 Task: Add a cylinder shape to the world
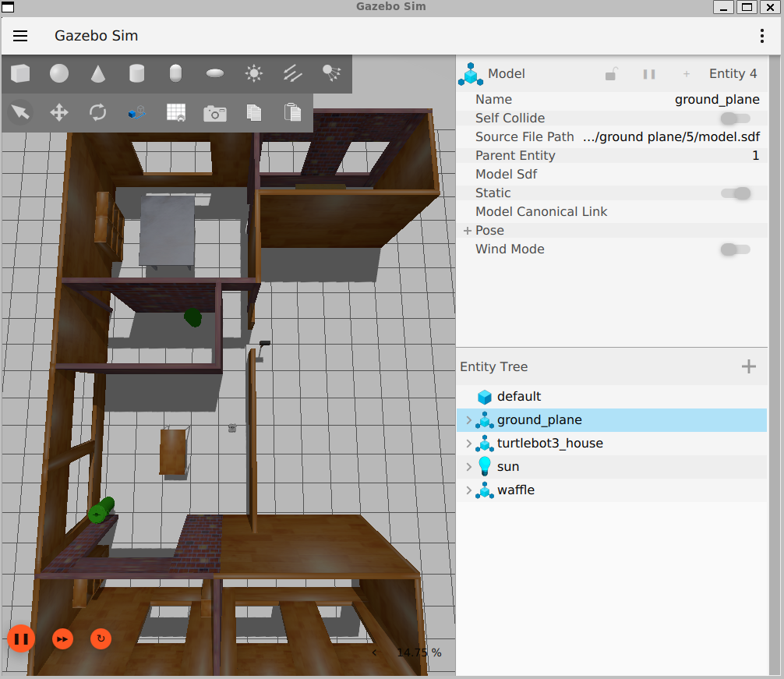[x=137, y=74]
